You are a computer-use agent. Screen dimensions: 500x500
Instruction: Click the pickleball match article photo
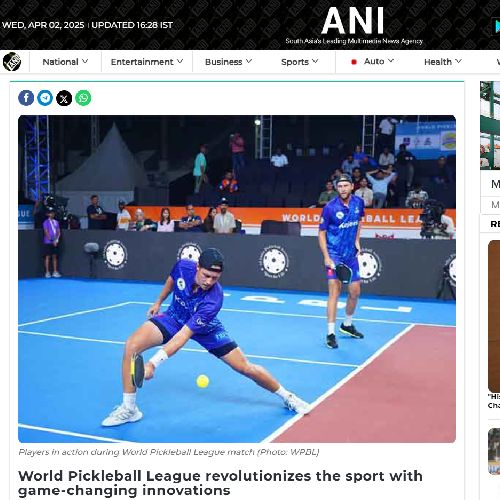coord(237,279)
